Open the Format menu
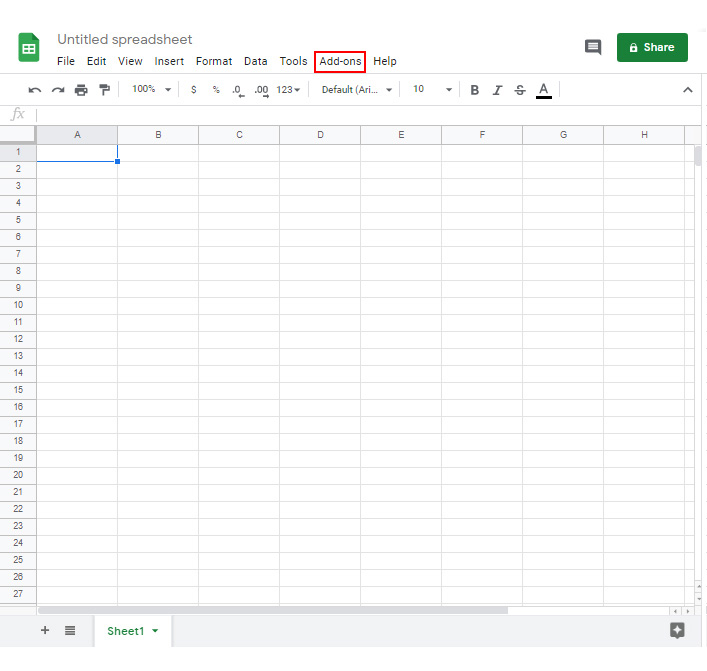 click(x=214, y=61)
